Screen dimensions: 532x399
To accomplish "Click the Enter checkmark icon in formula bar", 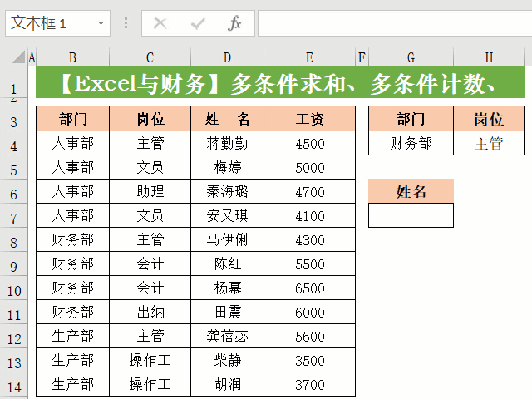I will tap(198, 23).
